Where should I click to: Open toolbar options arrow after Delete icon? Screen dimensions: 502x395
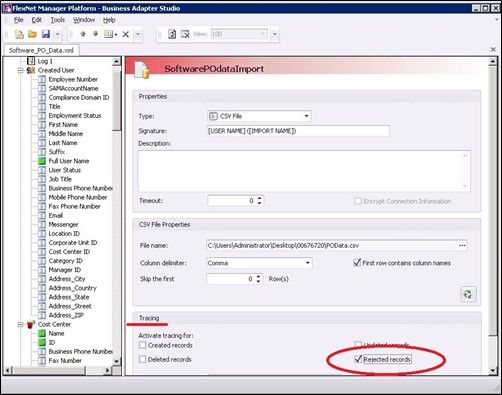point(138,34)
